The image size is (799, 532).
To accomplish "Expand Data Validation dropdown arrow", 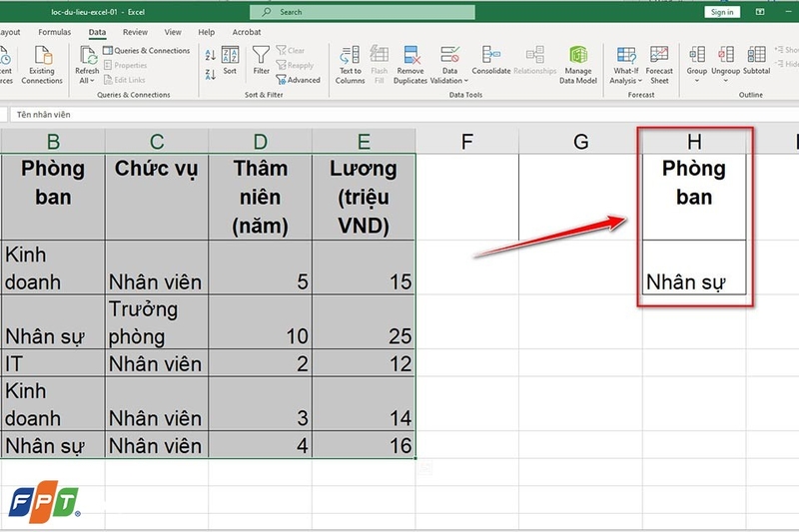I will [x=465, y=81].
